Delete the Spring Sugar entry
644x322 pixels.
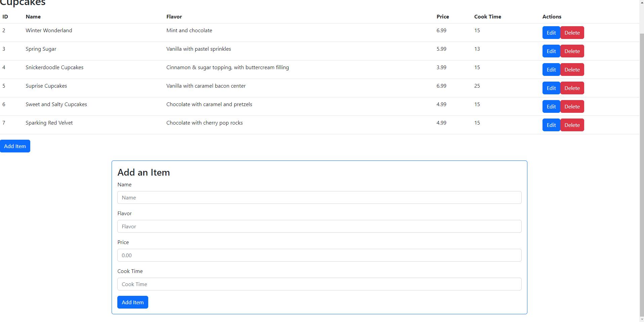point(572,51)
